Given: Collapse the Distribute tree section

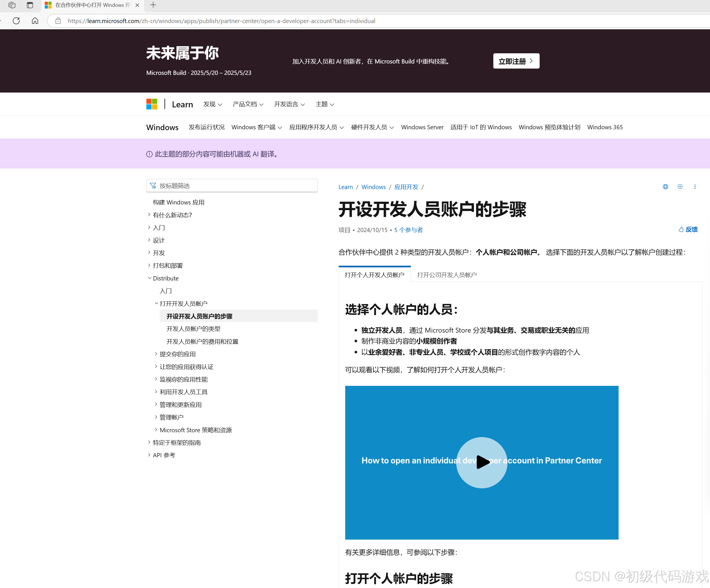Looking at the screenshot, I should (x=150, y=278).
